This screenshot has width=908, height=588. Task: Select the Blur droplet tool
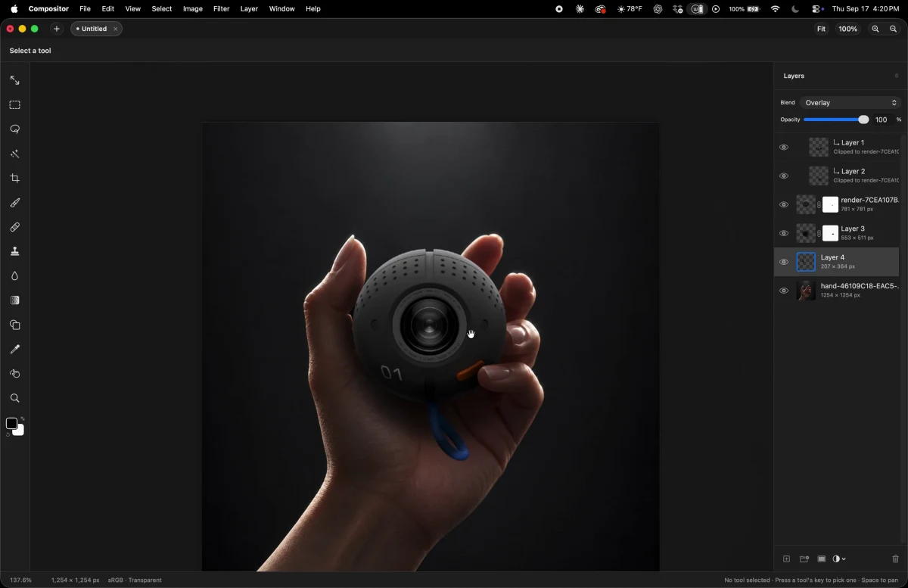coord(14,276)
